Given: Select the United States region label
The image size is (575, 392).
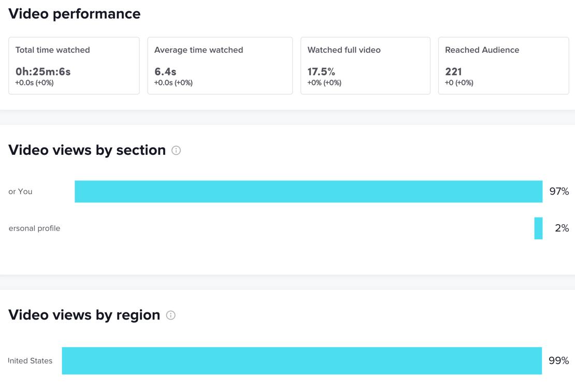Looking at the screenshot, I should pos(30,361).
